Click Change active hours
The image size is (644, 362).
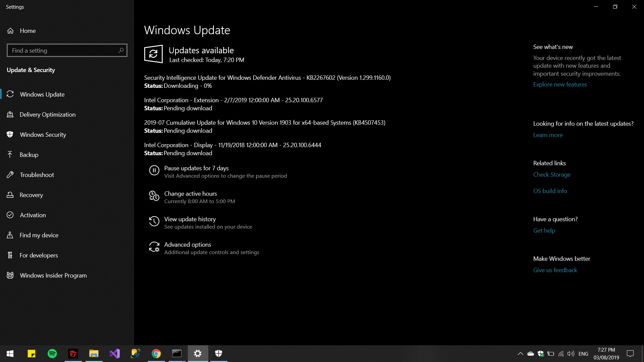click(x=191, y=193)
